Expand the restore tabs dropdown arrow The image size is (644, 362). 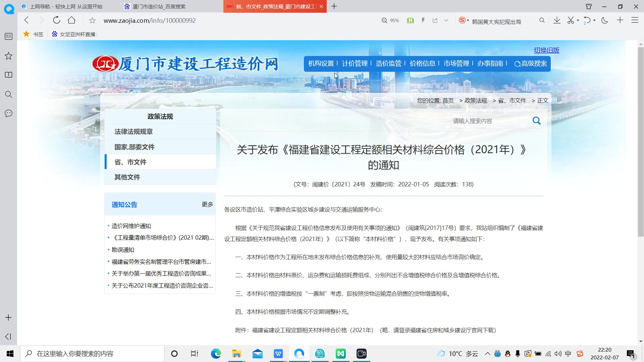(594, 20)
